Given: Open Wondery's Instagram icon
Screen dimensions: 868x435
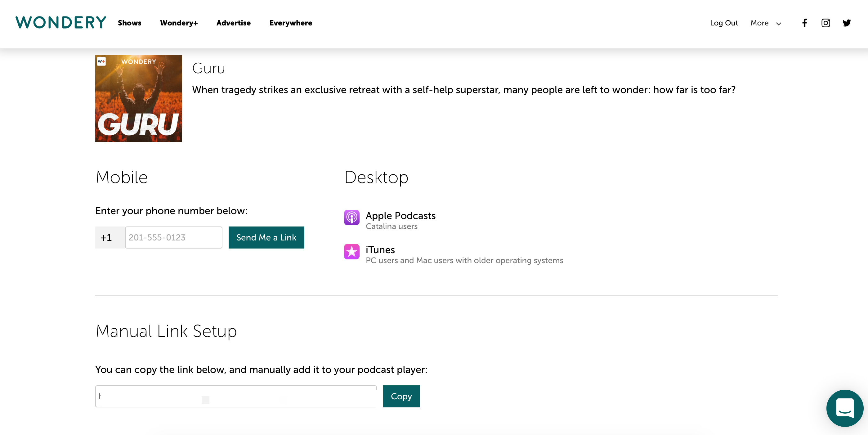Looking at the screenshot, I should [x=825, y=23].
